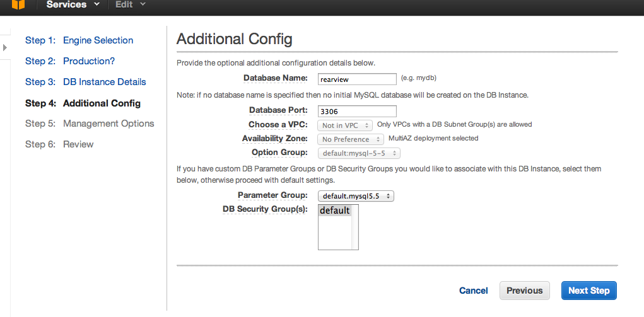Click Step 5: Management Options
The image size is (644, 317).
(90, 124)
